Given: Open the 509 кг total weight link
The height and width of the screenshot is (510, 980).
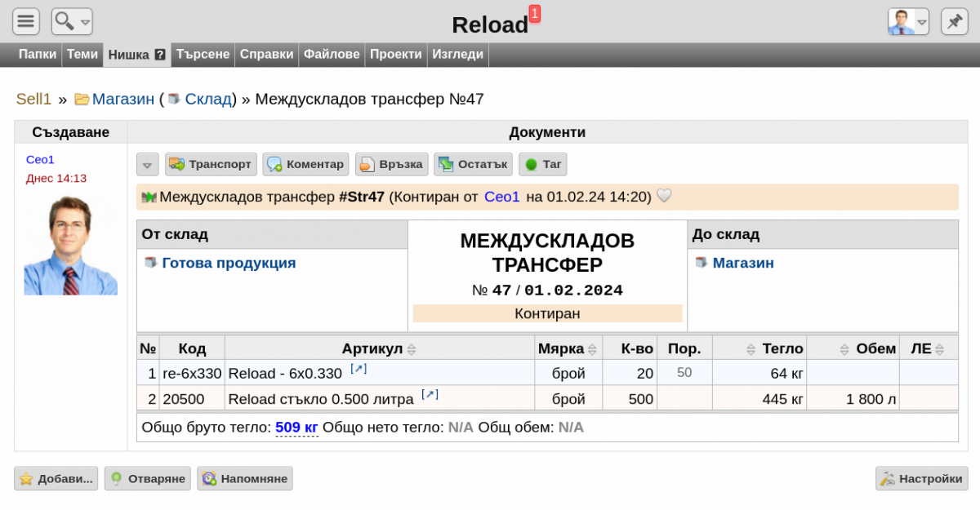Looking at the screenshot, I should click(x=296, y=428).
